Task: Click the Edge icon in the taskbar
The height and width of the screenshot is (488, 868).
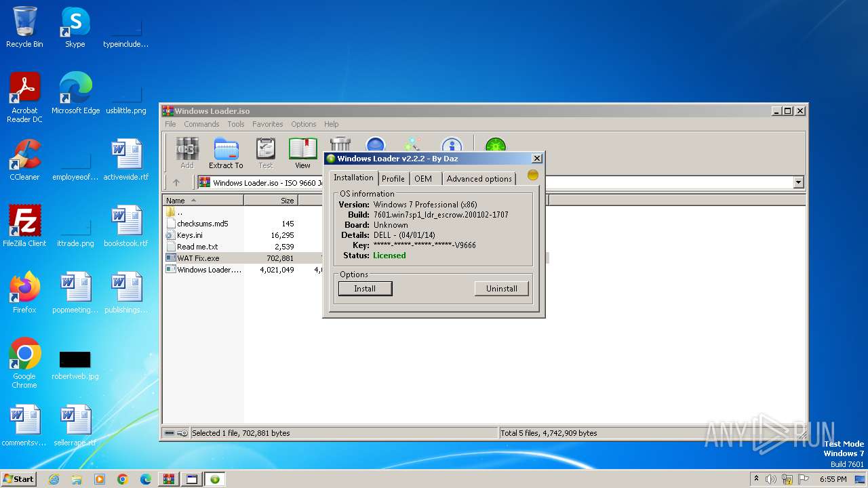Action: (146, 479)
